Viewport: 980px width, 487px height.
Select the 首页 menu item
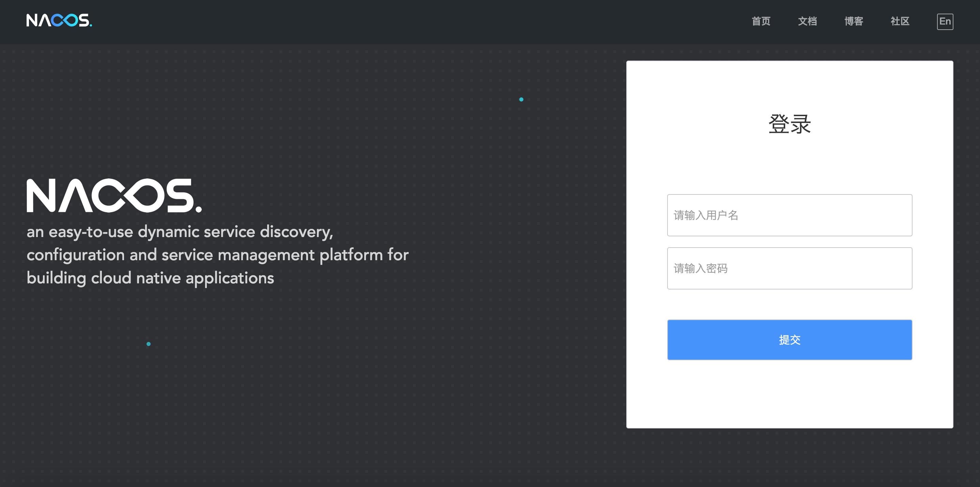[761, 22]
